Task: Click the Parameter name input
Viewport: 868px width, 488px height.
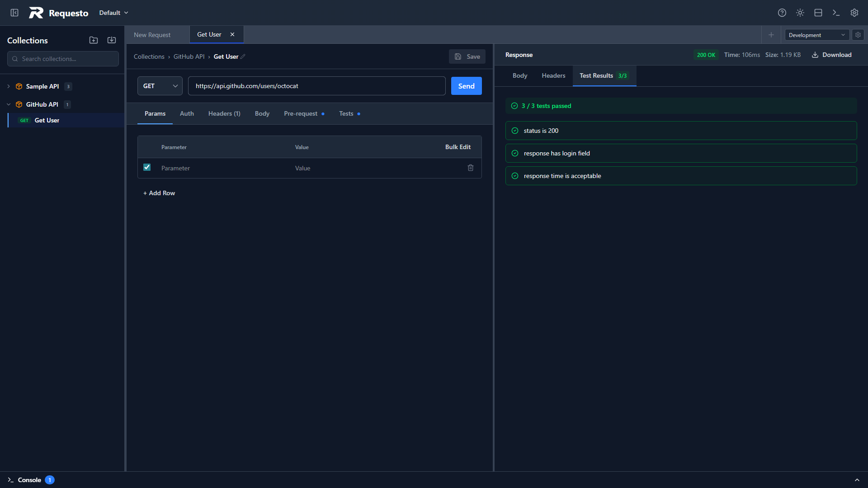Action: pyautogui.click(x=224, y=168)
